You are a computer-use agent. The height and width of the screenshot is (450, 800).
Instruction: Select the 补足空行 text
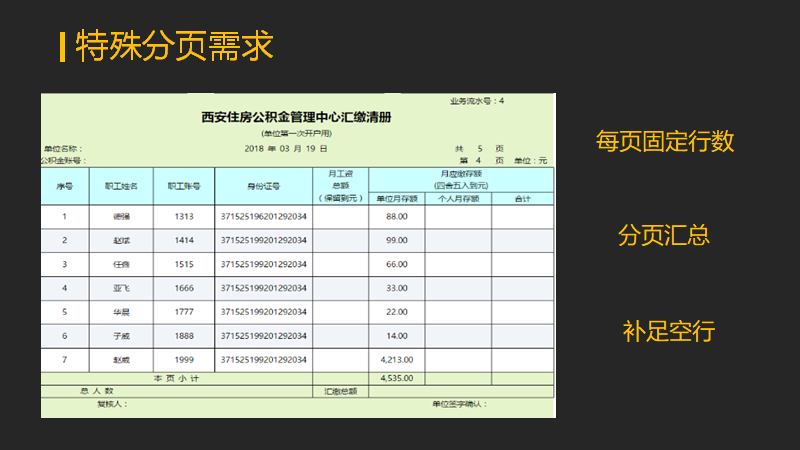click(668, 331)
